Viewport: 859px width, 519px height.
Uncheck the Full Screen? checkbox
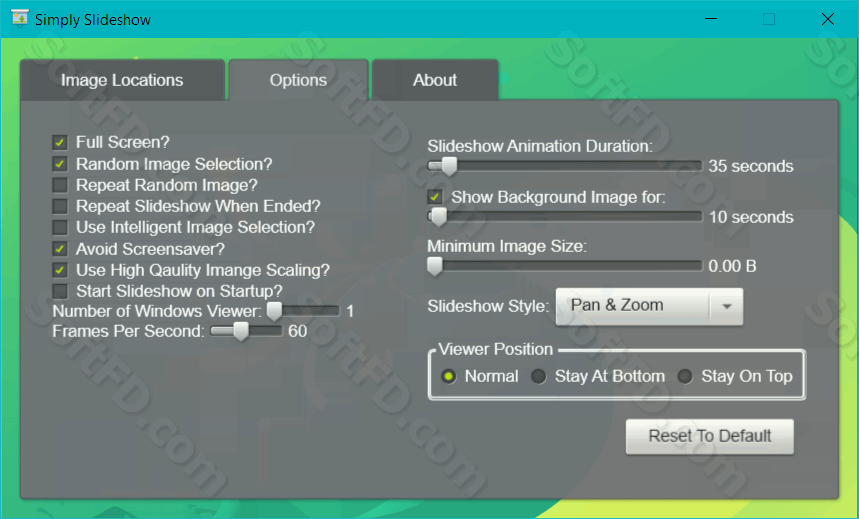click(x=60, y=142)
